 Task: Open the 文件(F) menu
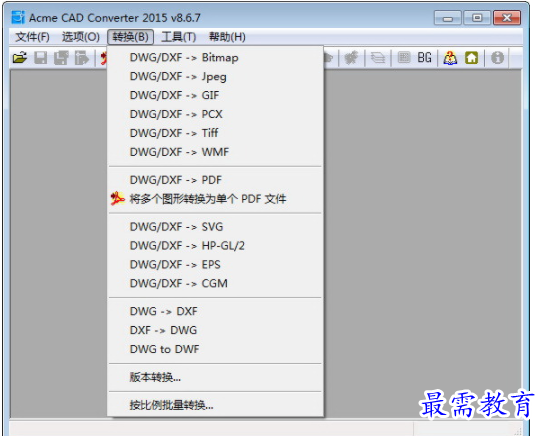click(x=32, y=37)
